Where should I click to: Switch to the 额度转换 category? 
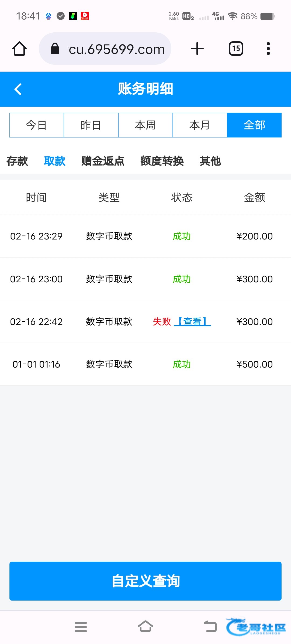[x=162, y=161]
